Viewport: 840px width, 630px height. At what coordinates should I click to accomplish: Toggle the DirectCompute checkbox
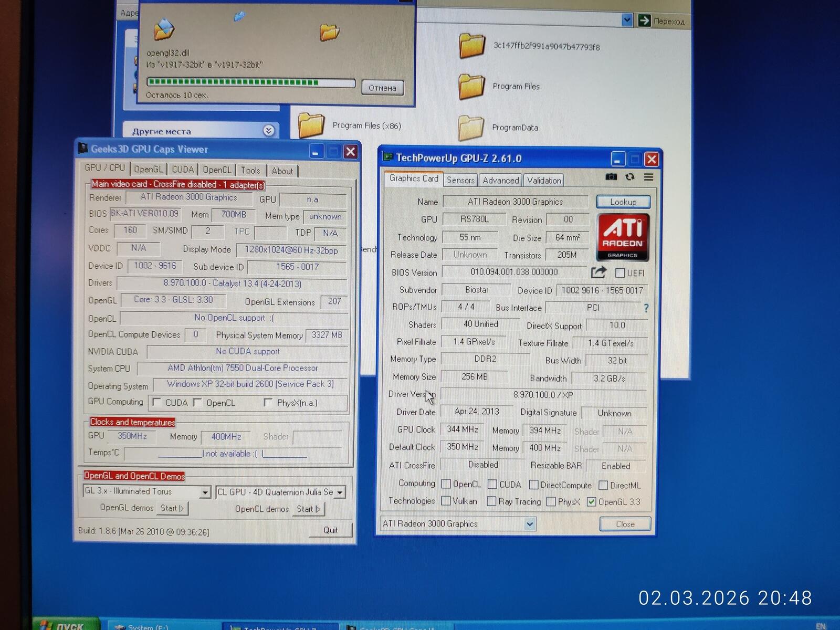[534, 485]
